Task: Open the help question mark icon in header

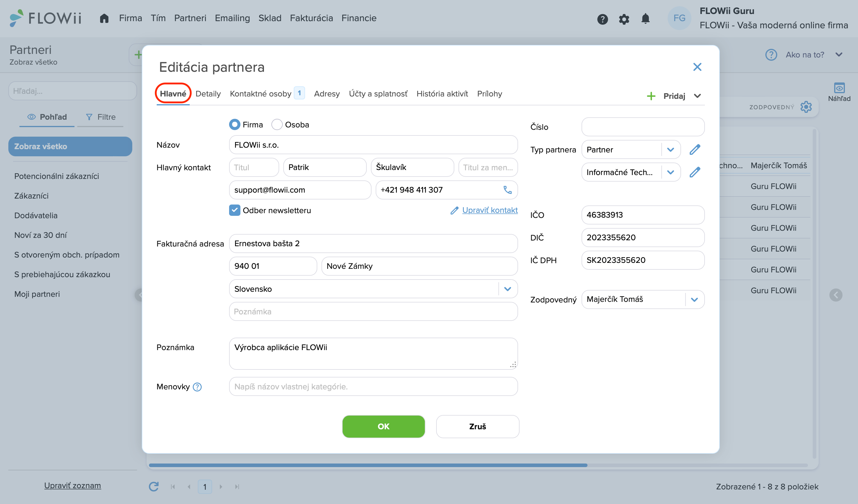Action: [602, 19]
